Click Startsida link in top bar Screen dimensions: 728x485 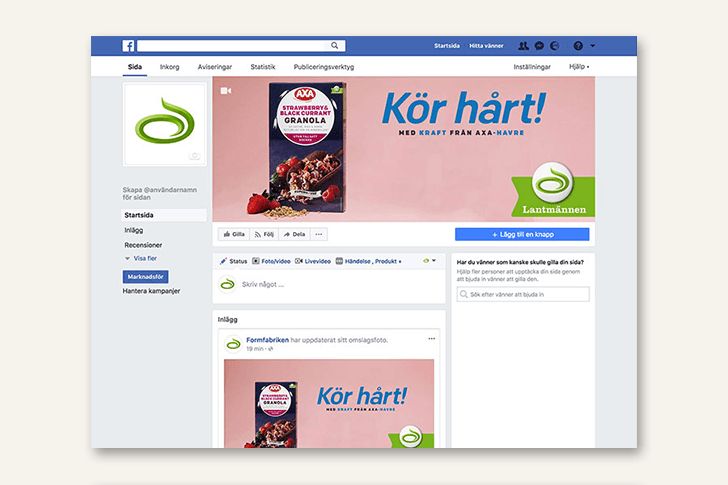[447, 45]
